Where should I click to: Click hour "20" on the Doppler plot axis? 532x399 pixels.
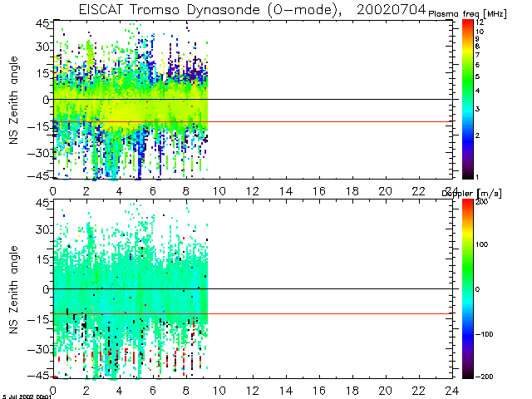[386, 391]
